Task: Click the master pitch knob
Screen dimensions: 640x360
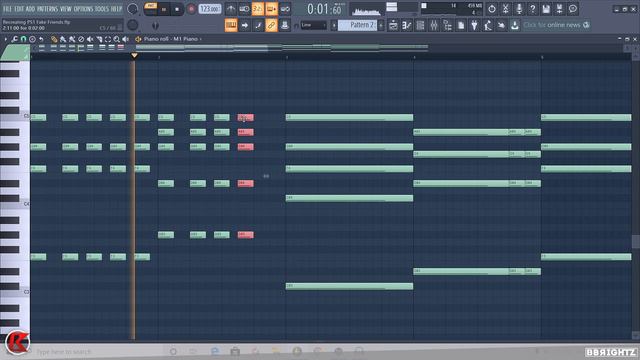Action: (132, 25)
